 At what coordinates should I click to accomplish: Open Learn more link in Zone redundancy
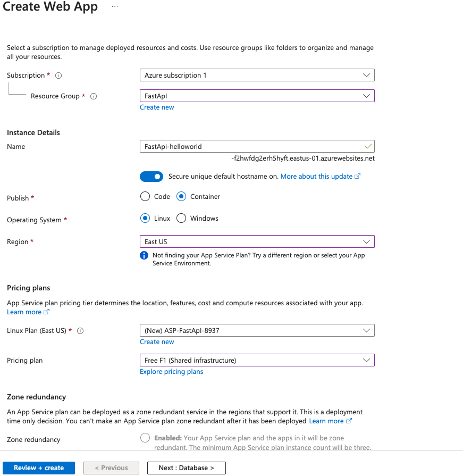[326, 421]
